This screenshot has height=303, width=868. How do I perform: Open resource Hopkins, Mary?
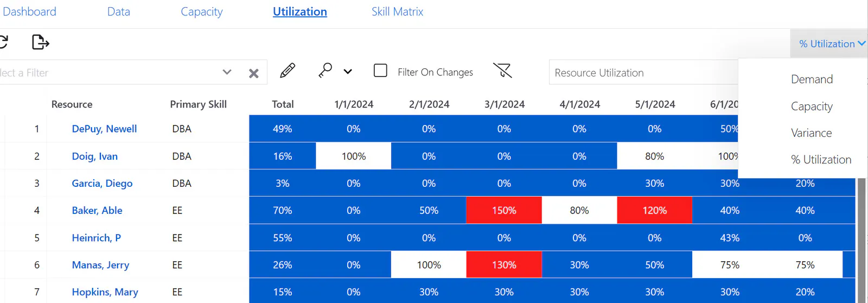pyautogui.click(x=105, y=292)
